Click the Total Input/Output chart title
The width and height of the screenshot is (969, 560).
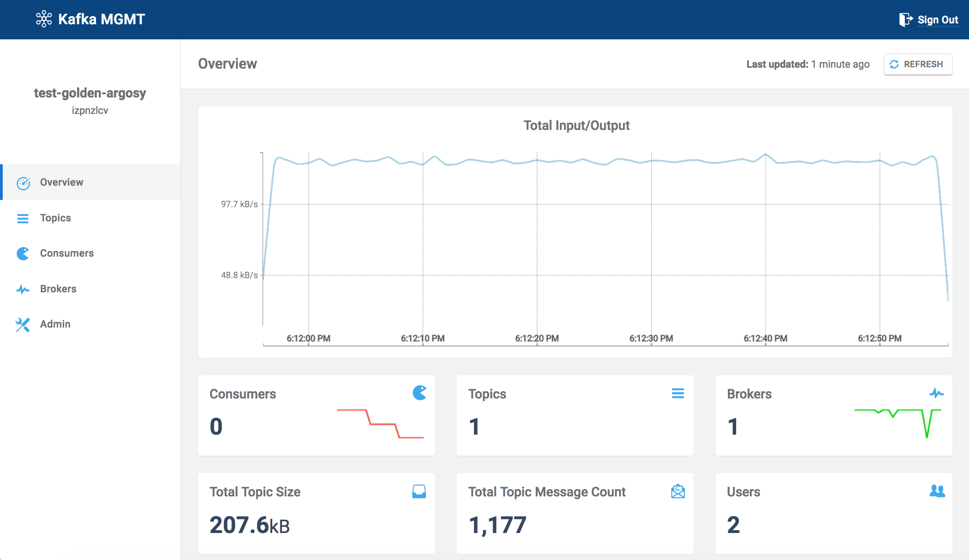point(576,125)
